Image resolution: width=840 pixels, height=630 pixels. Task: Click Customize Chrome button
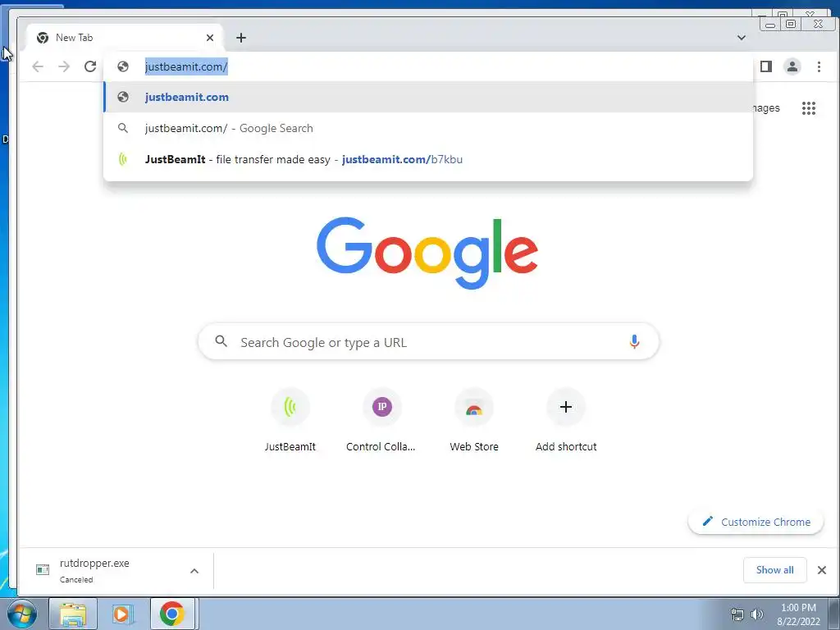(x=756, y=522)
